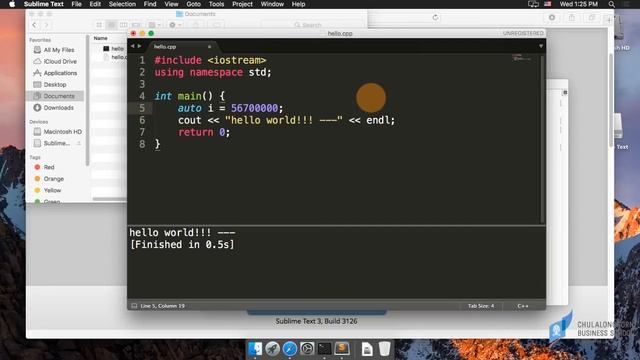640x360 pixels.
Task: Click the Finder search field
Action: pyautogui.click(x=312, y=25)
